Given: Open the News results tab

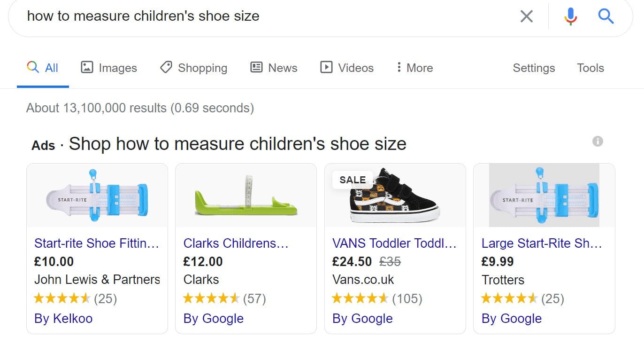Looking at the screenshot, I should click(274, 68).
